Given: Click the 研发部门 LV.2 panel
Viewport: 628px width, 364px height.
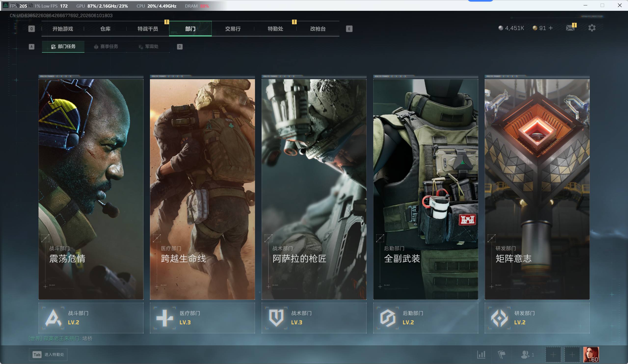Looking at the screenshot, I should [x=537, y=318].
